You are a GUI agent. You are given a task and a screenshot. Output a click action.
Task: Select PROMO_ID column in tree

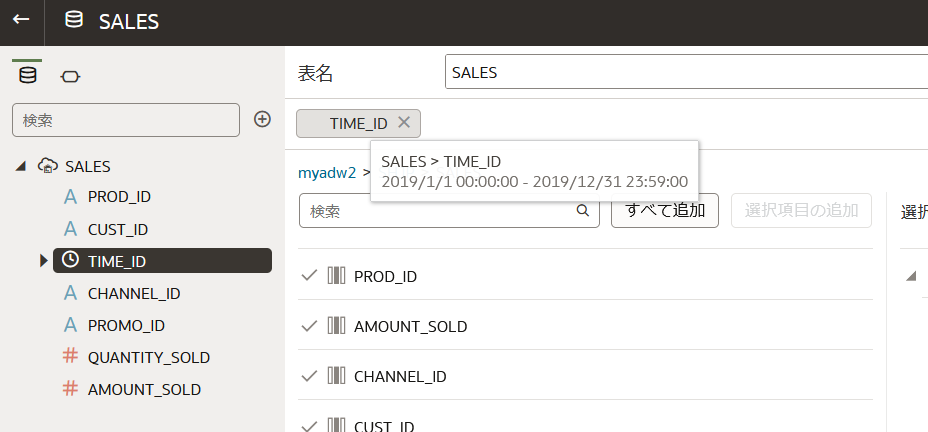pos(126,325)
